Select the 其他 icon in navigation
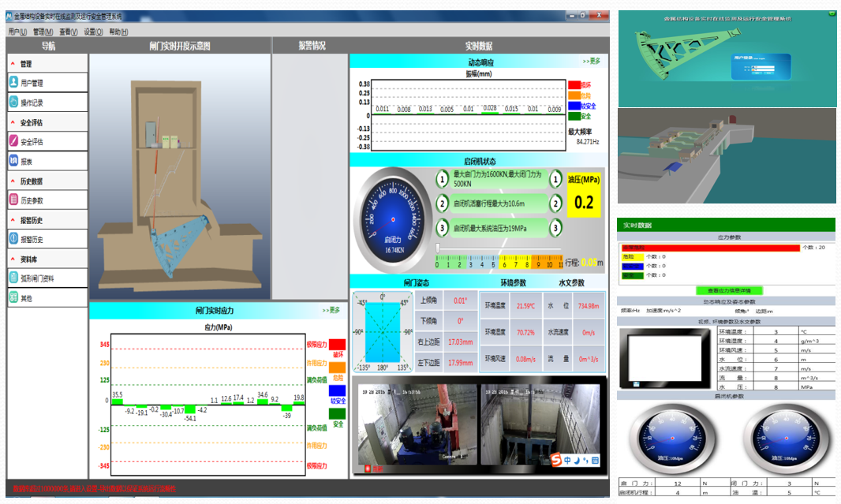 point(14,297)
